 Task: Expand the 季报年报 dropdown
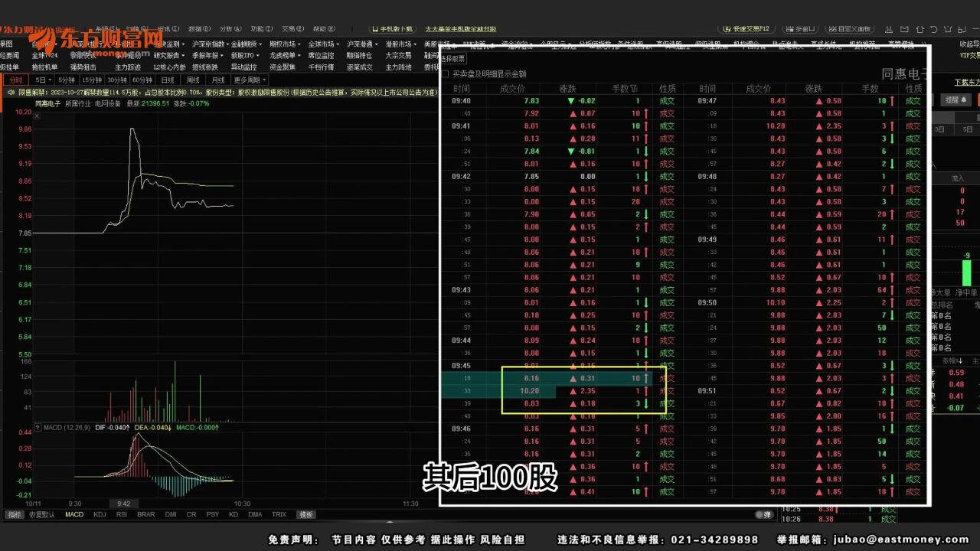209,55
